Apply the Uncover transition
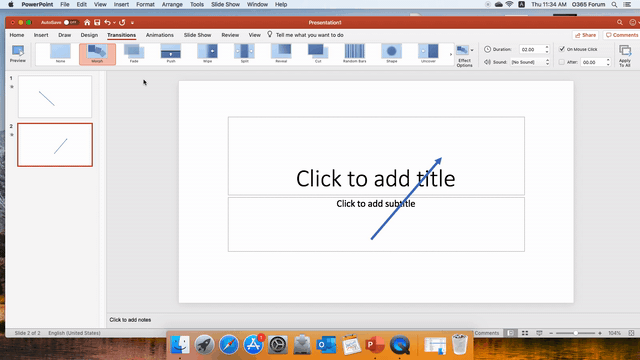Viewport: 640px width, 360px height. click(x=428, y=53)
